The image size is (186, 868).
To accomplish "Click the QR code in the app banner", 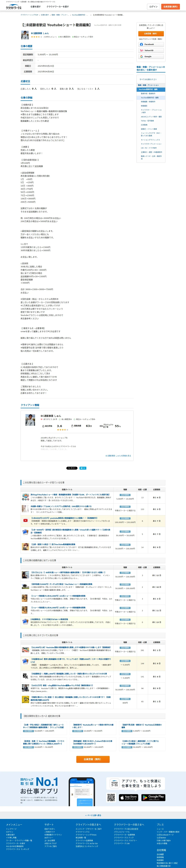I will coord(111,798).
